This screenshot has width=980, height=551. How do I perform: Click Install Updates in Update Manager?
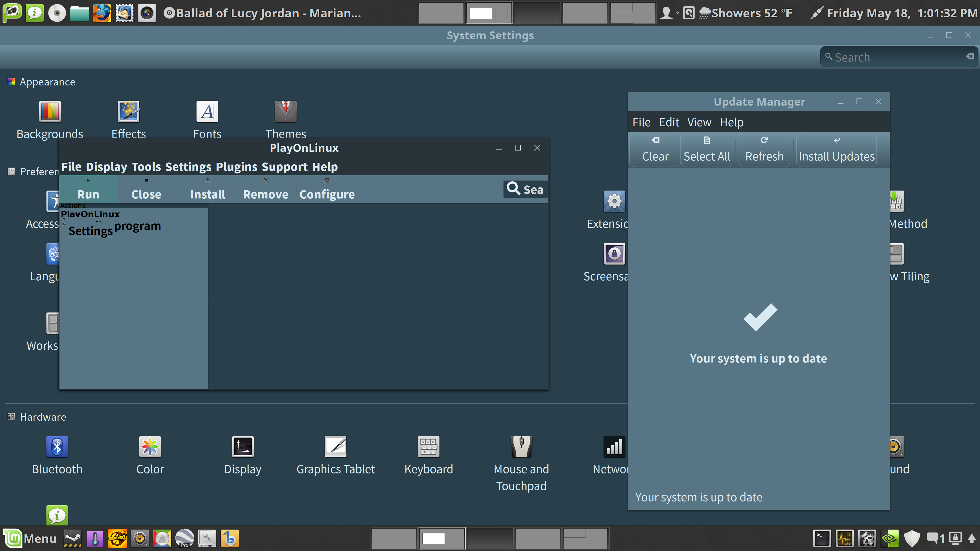pyautogui.click(x=837, y=150)
